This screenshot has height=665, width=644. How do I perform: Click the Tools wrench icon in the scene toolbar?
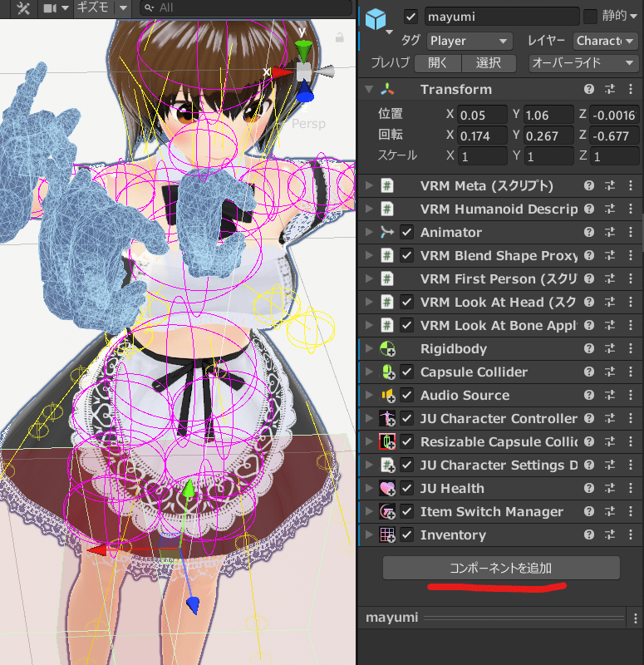coord(22,7)
